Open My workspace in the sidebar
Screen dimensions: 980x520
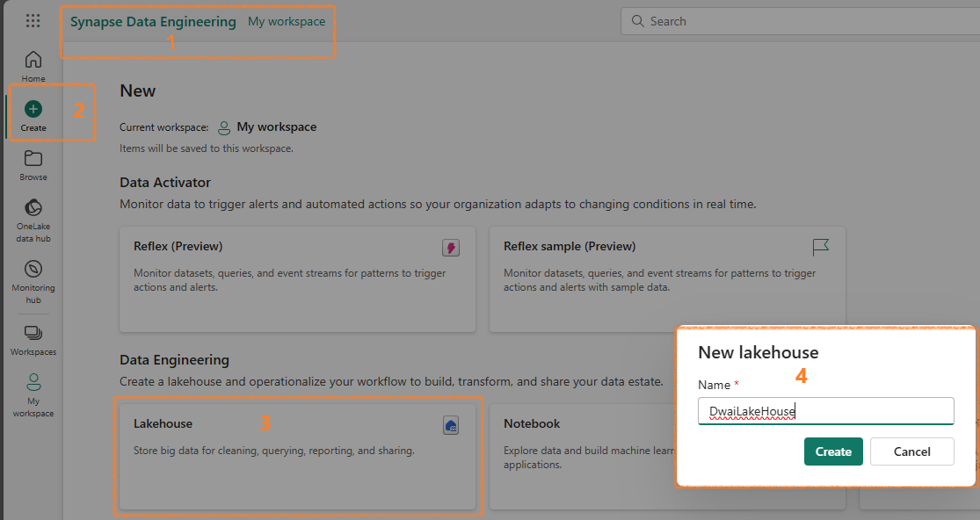click(33, 395)
